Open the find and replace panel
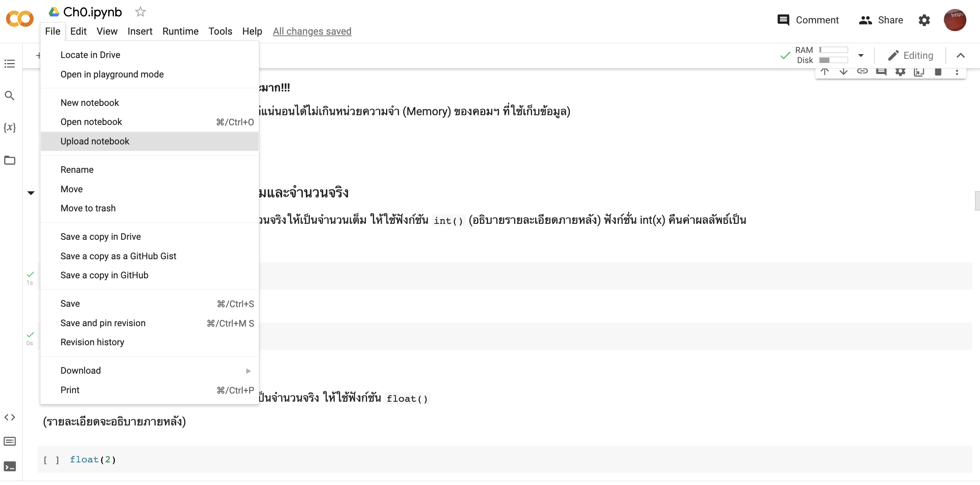 (x=10, y=95)
